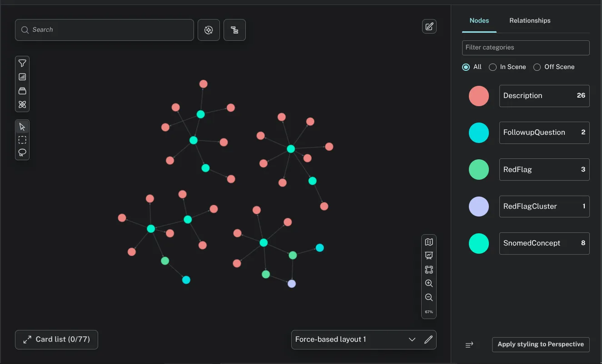Open the Force-based layout 1 dropdown

click(x=355, y=339)
